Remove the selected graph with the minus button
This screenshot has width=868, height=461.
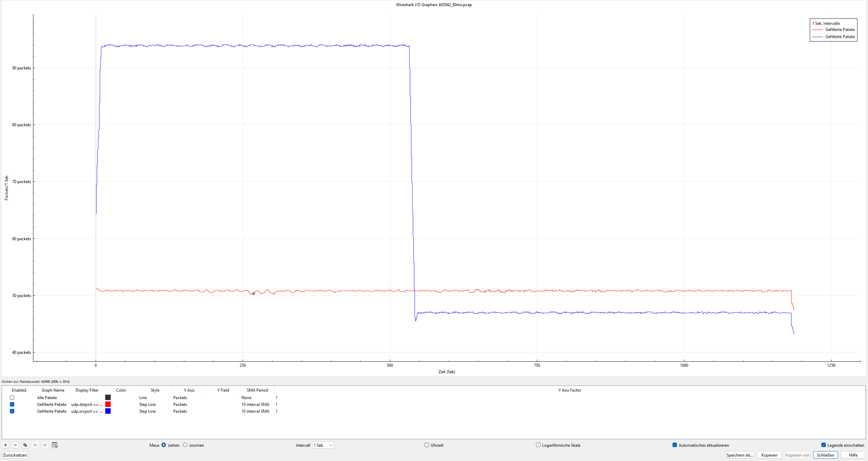pyautogui.click(x=15, y=445)
